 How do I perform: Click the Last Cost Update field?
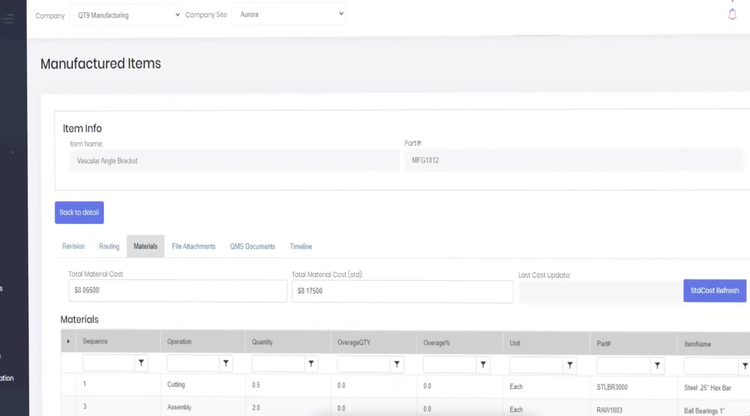pyautogui.click(x=600, y=291)
